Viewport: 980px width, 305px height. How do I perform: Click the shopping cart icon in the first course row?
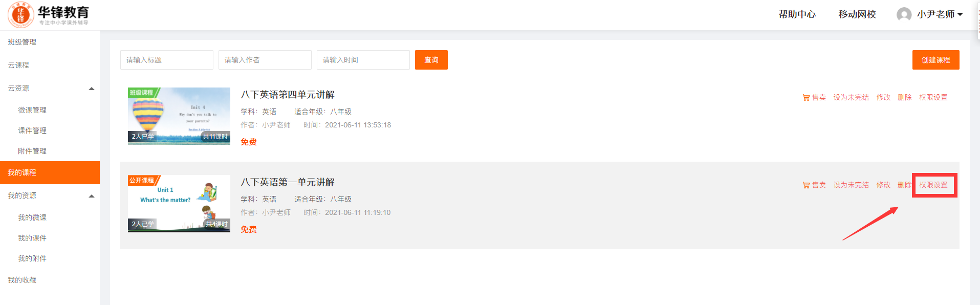coord(806,98)
